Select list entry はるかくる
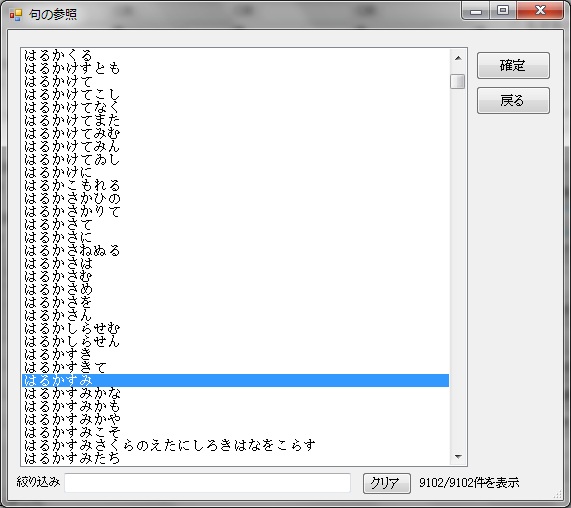The image size is (571, 508). coord(235,55)
